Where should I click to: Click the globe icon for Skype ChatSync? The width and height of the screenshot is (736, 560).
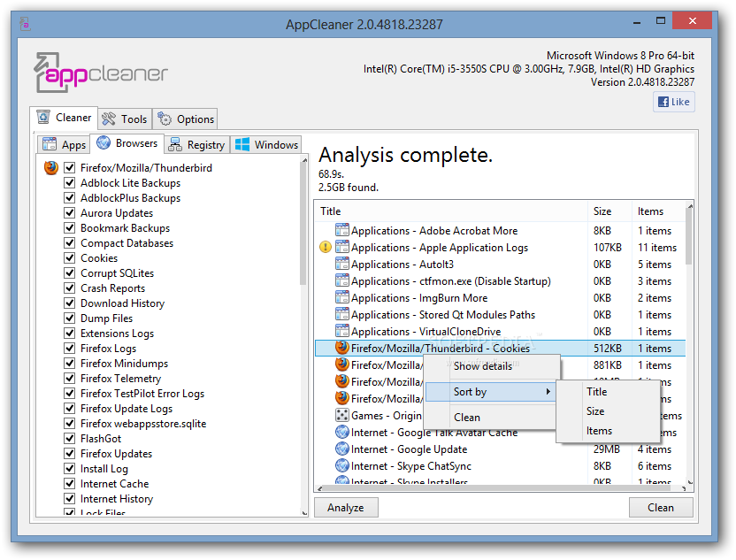pyautogui.click(x=342, y=465)
